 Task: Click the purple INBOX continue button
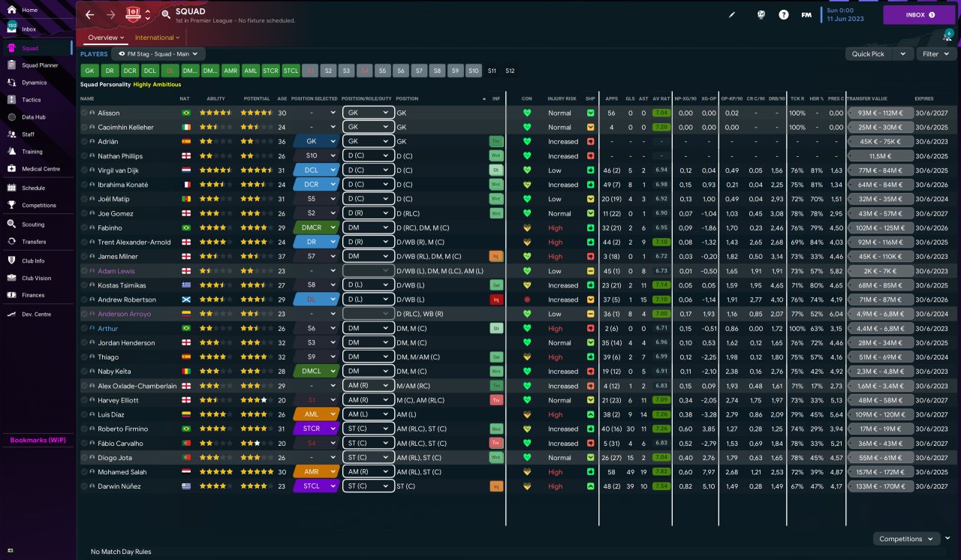tap(920, 14)
